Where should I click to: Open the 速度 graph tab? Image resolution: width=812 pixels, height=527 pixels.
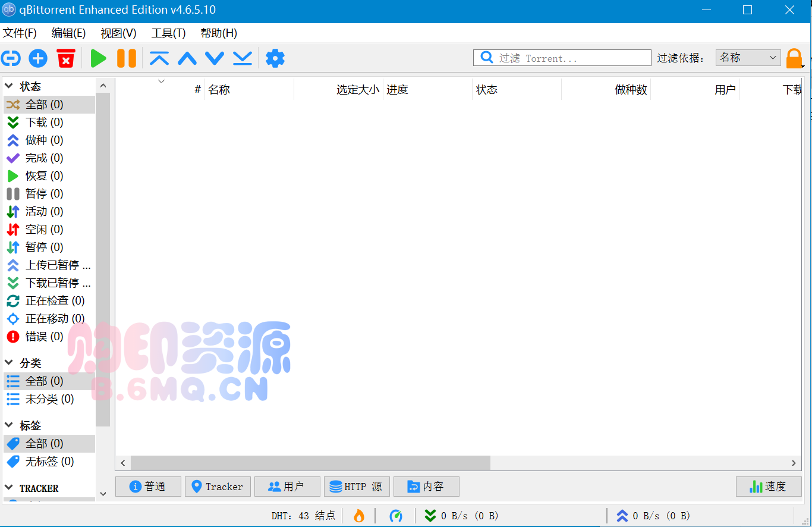(x=769, y=487)
